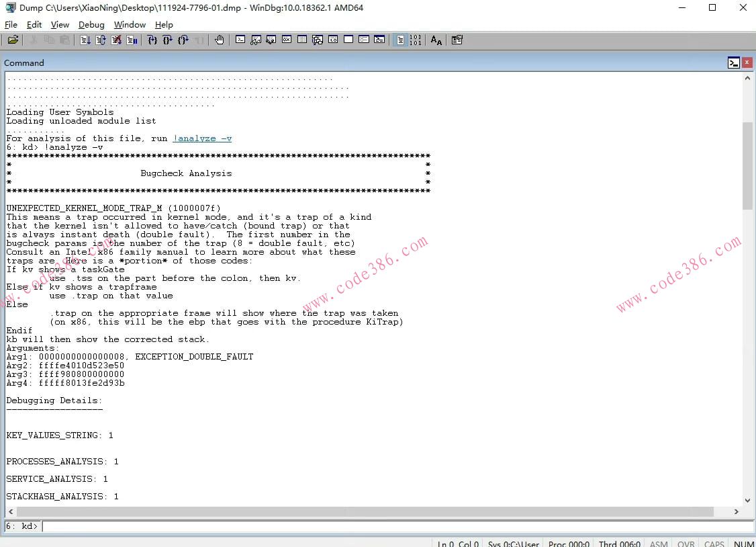Click the Step Over toolbar icon

168,40
